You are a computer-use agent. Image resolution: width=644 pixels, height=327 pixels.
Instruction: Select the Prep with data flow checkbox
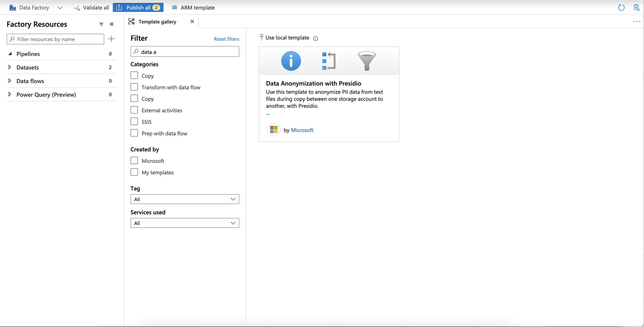point(134,133)
